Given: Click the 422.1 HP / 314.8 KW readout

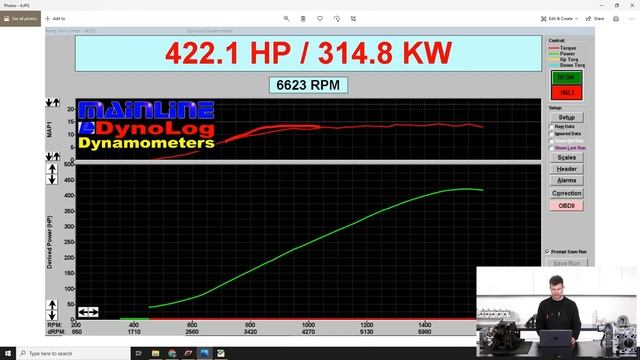Looking at the screenshot, I should pos(309,53).
